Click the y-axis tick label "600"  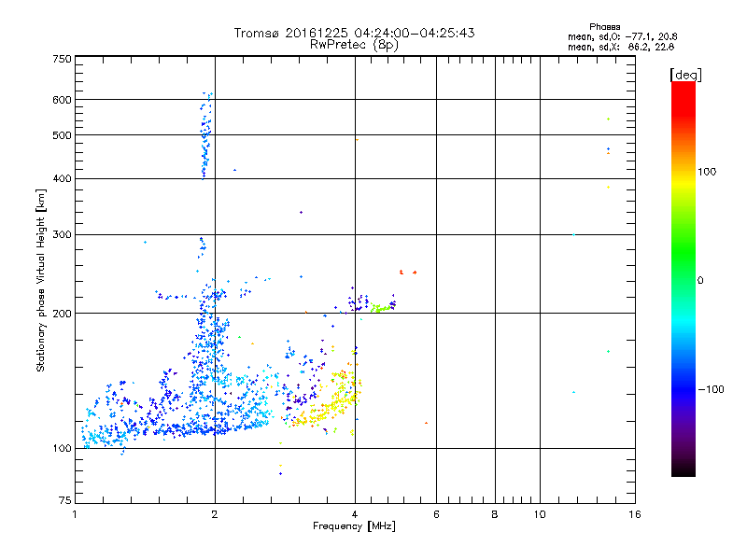click(x=62, y=100)
